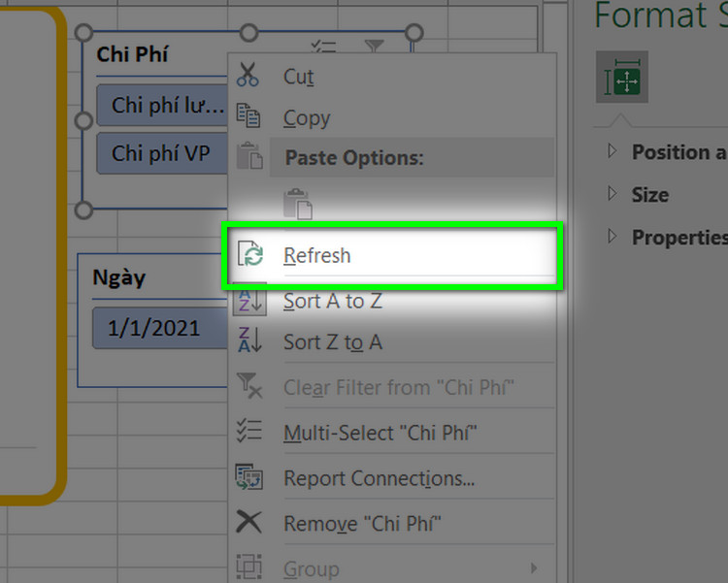Select the Chi phí VP slicer button
This screenshot has width=728, height=583.
click(x=162, y=153)
